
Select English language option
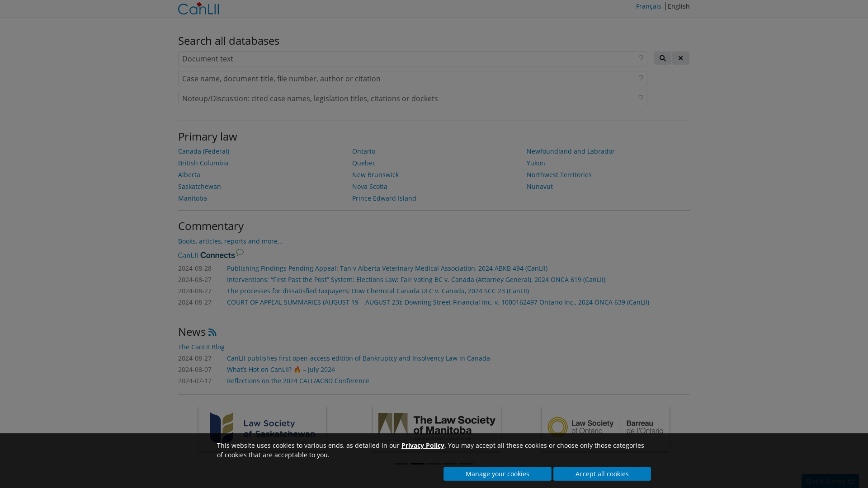(679, 6)
